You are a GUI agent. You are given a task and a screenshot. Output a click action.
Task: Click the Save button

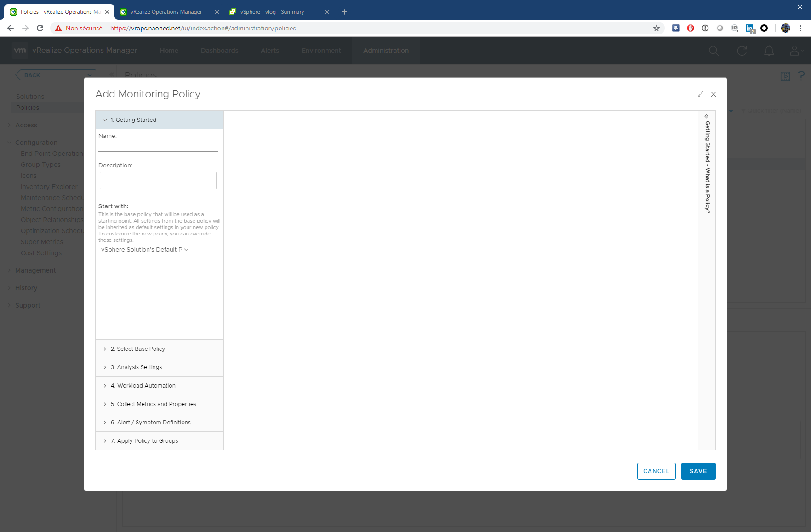(698, 471)
